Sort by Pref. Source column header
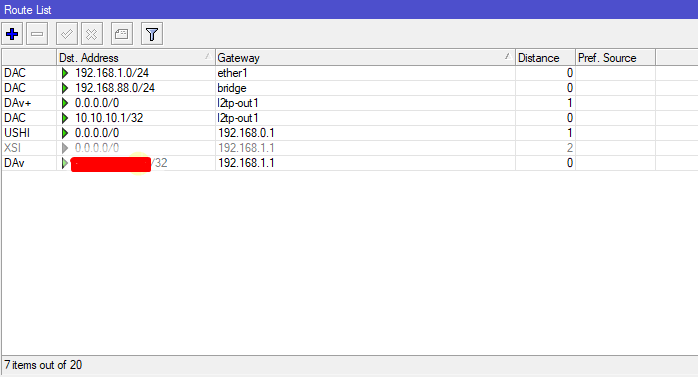Viewport: 698px width, 377px height. (615, 58)
